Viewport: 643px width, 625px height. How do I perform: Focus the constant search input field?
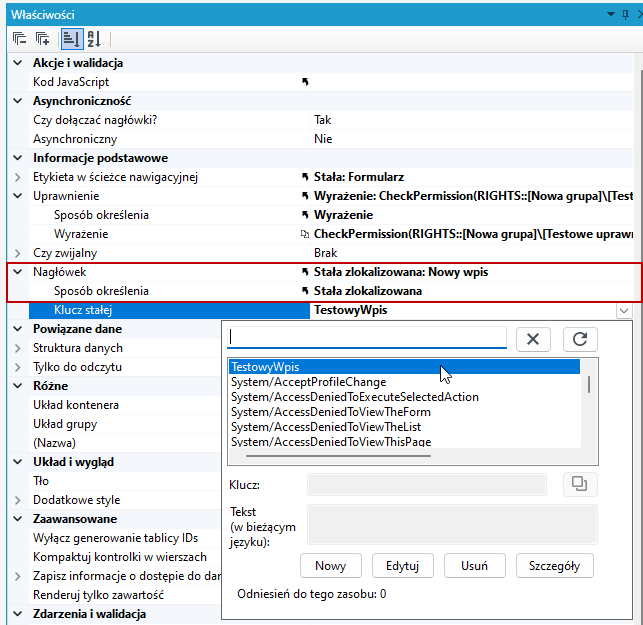coord(367,338)
